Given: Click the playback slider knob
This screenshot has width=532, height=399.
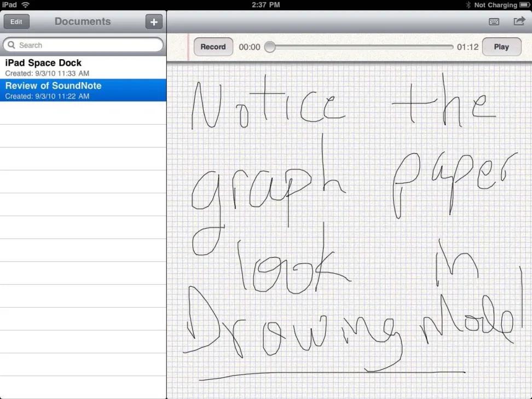Looking at the screenshot, I should pos(270,47).
